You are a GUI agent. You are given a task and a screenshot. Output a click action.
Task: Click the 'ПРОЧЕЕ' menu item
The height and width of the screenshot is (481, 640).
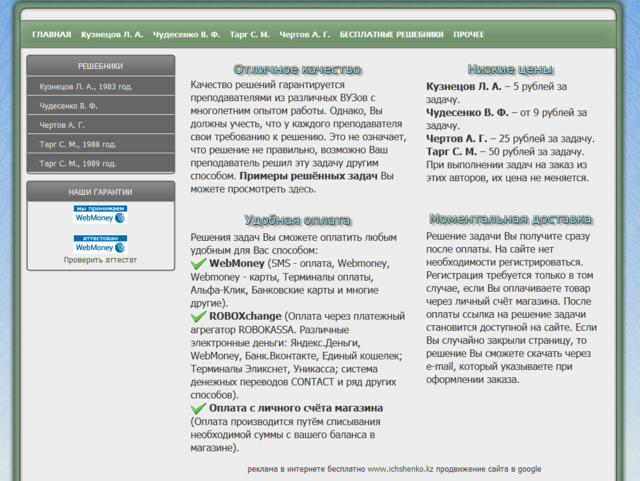[x=468, y=35]
